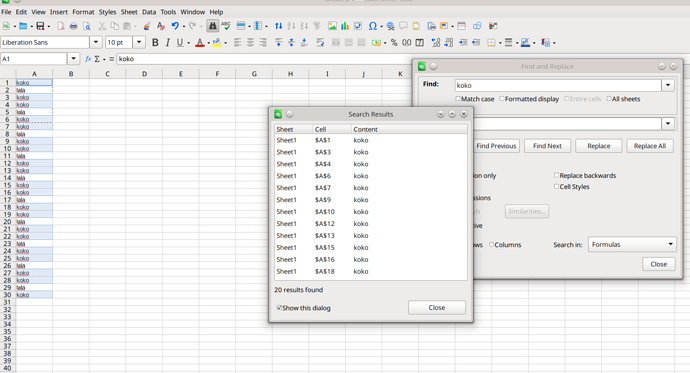This screenshot has width=690, height=373.
Task: Click the Replace button
Action: 598,146
